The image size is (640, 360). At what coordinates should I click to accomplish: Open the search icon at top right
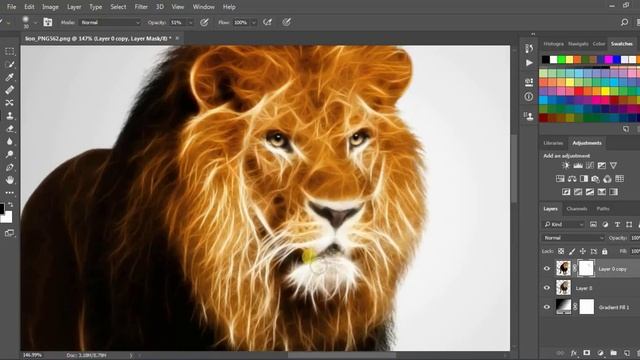click(x=624, y=22)
